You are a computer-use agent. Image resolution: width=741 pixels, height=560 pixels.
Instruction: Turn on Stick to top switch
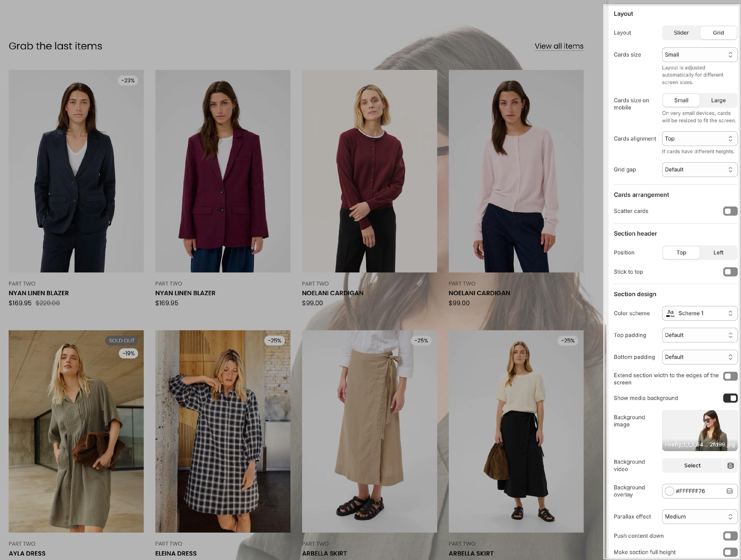[730, 272]
